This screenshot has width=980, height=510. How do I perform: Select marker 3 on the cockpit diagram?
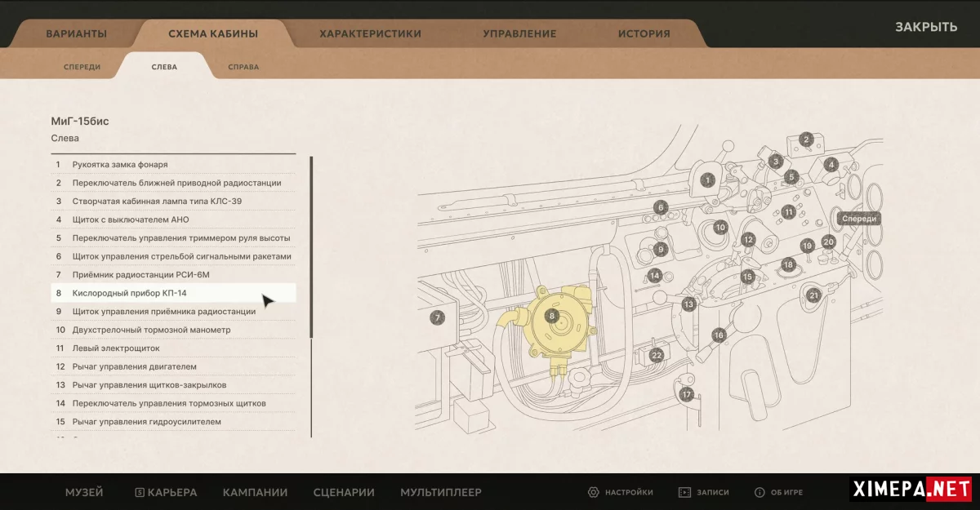pos(776,162)
